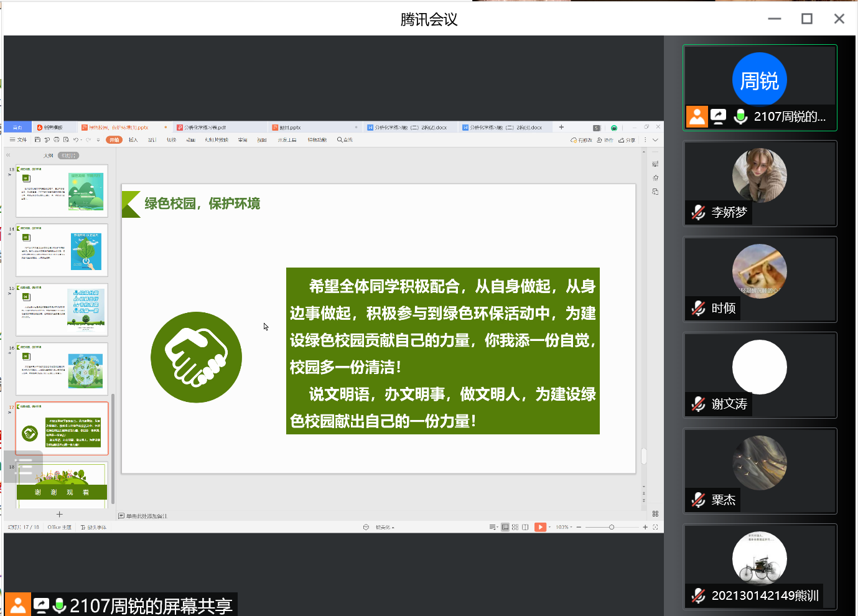Switch to 分析化学练习卷.pdf document tab
Viewport: 858px width, 616px height.
point(205,128)
